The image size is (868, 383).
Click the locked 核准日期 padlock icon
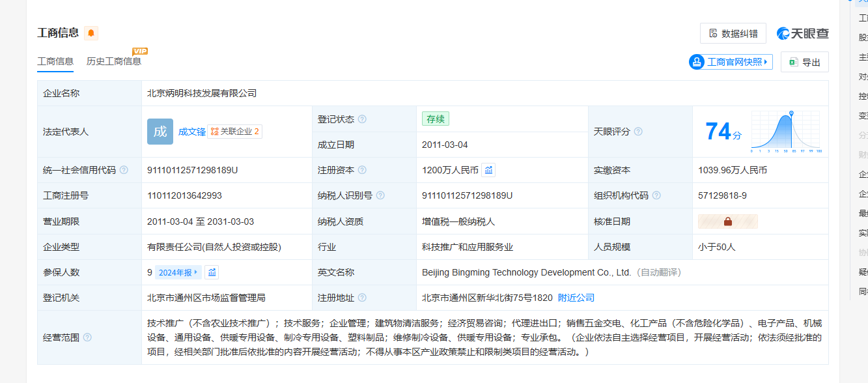click(728, 221)
